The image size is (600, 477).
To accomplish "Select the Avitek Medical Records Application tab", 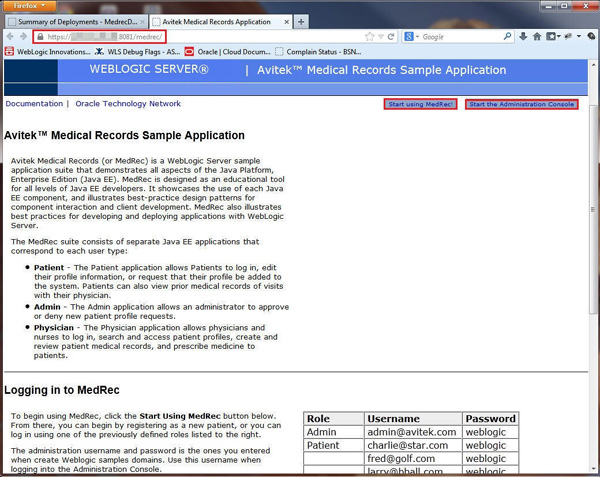I will tap(221, 22).
